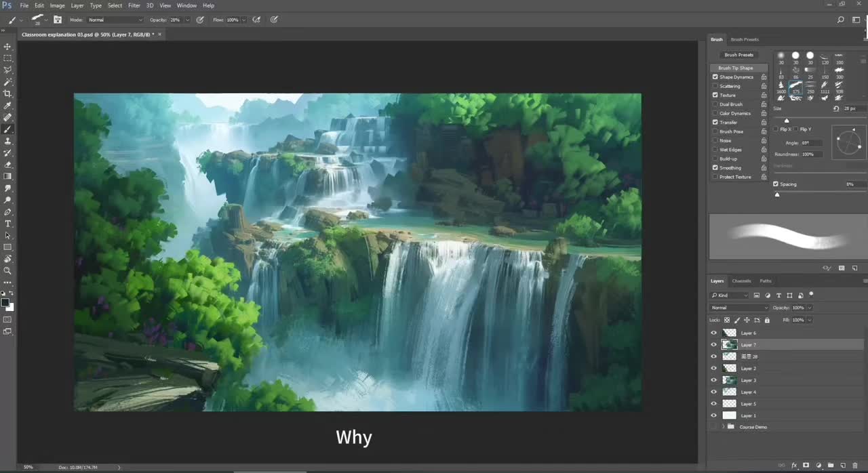Screen dimensions: 868x473
Task: Open the Window menu
Action: [186, 5]
